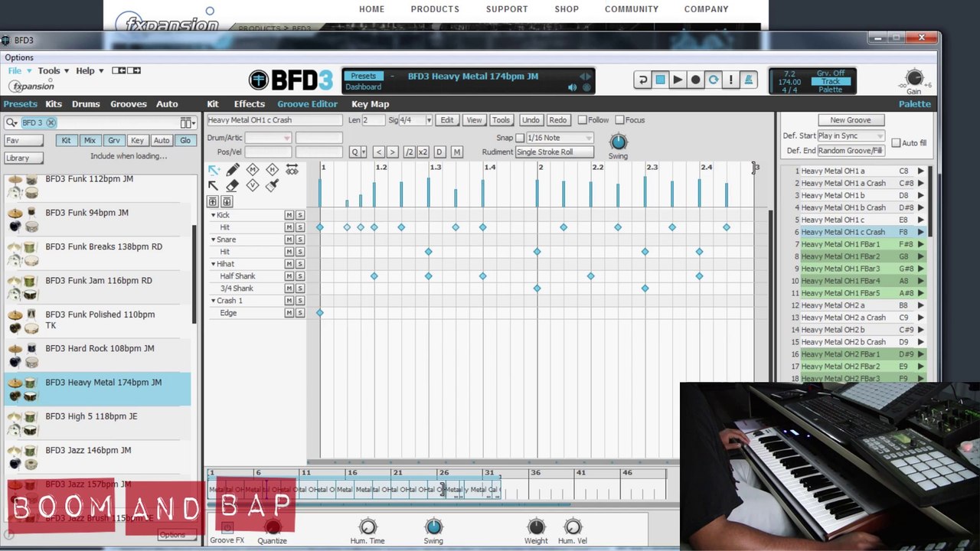Click the audition arrow for Heavy Metal OH1 FBar1
Viewport: 980px width, 551px height.
[920, 244]
